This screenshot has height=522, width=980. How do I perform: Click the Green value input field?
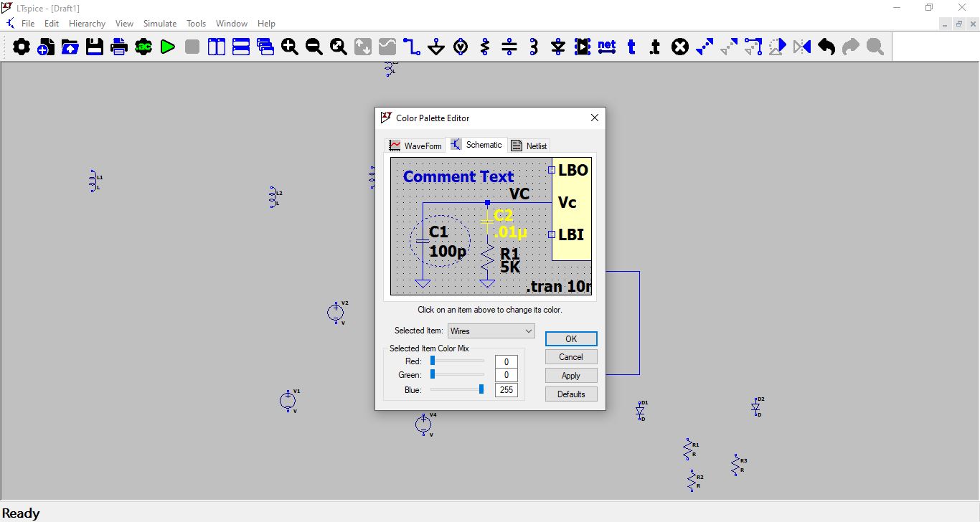506,376
